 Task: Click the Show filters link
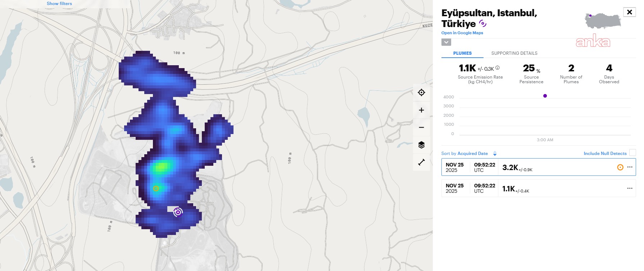click(x=59, y=4)
